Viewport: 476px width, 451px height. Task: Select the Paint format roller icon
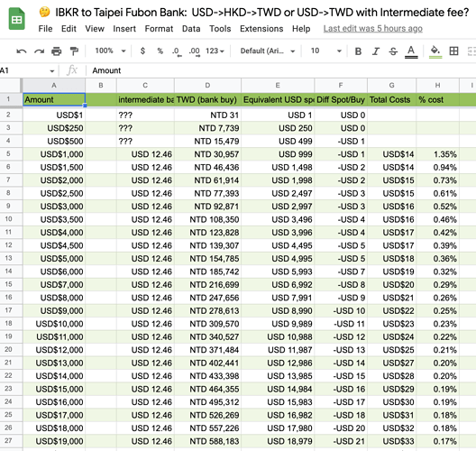(74, 51)
